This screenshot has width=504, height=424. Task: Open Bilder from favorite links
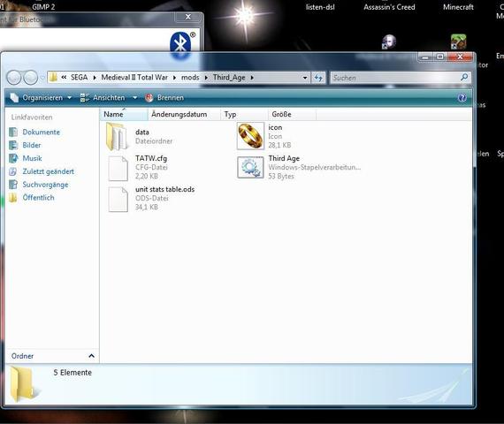32,145
